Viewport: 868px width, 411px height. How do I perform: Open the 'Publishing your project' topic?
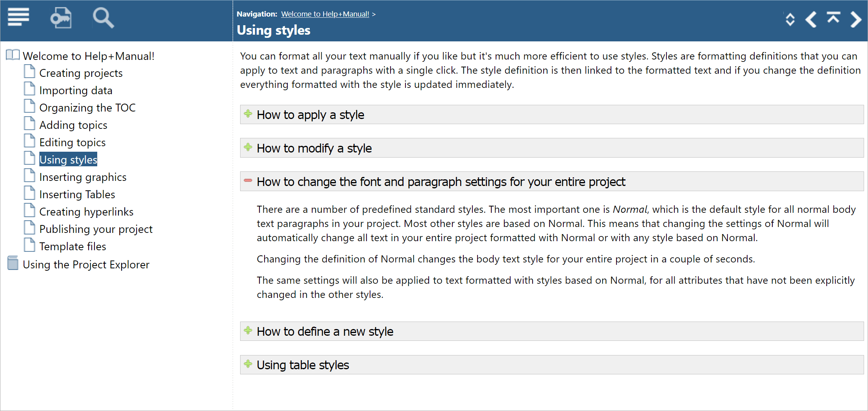[x=96, y=229]
